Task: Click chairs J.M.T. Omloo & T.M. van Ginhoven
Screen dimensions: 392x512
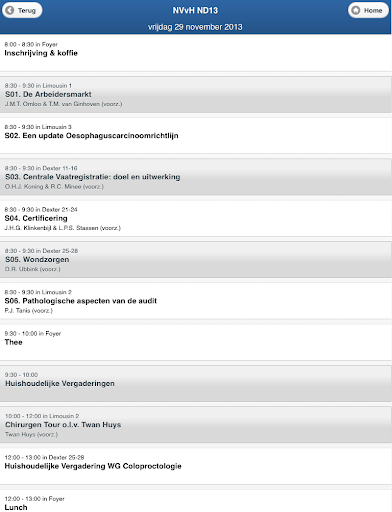Action: [x=63, y=104]
